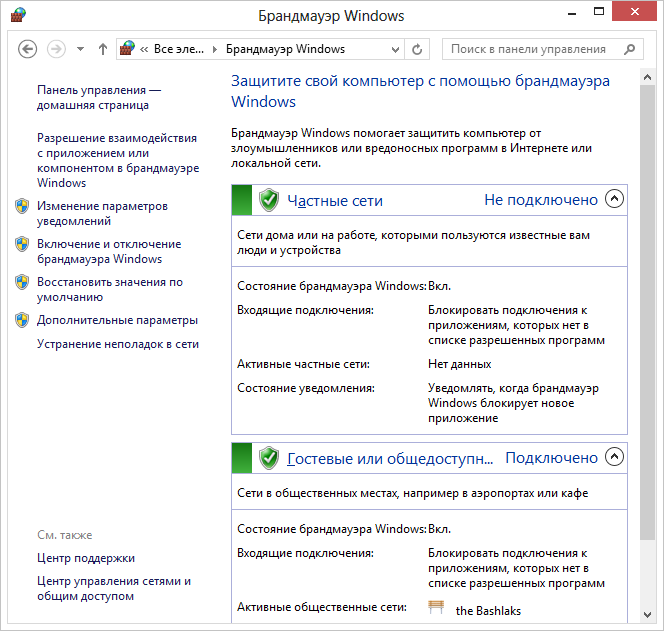Close the Брандмауэр Windows window
664x631 pixels.
(634, 12)
